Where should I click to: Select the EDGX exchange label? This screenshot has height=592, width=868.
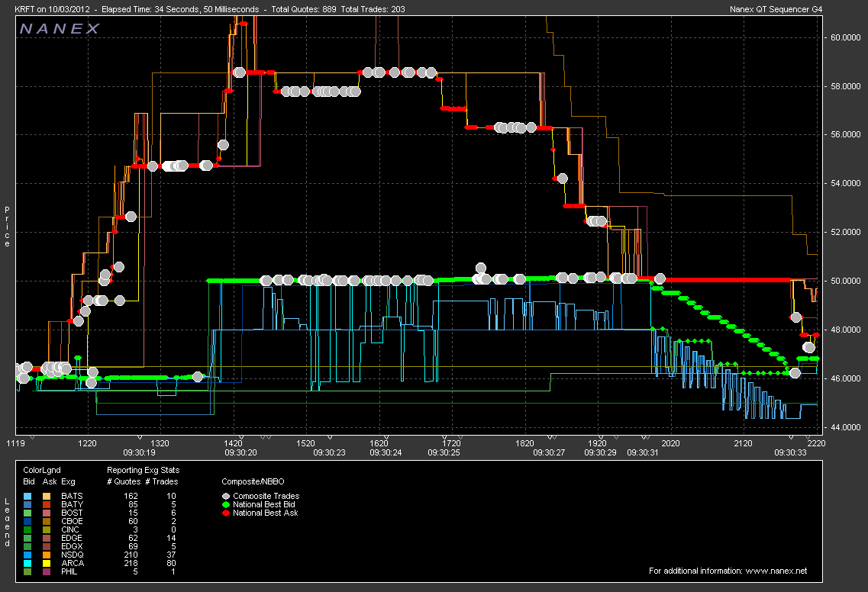71,546
